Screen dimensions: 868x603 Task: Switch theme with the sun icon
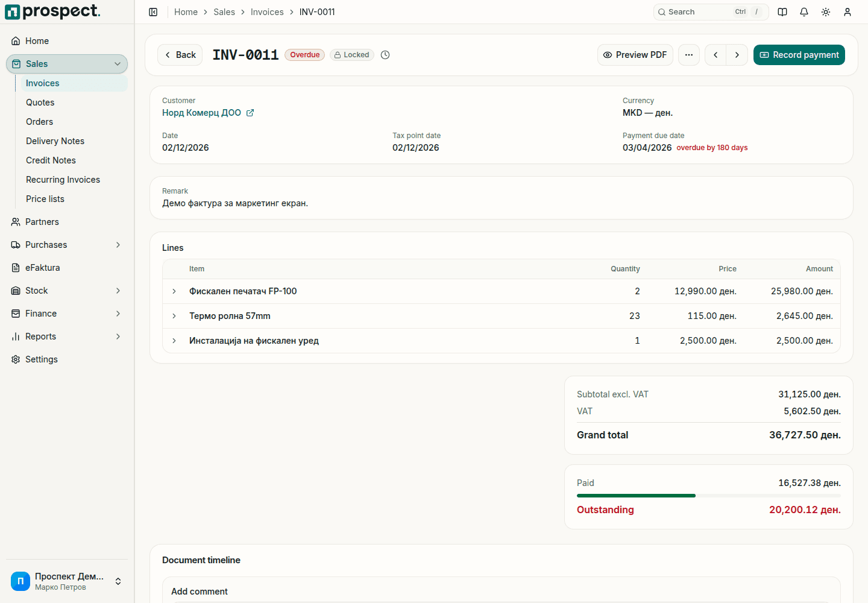(826, 12)
